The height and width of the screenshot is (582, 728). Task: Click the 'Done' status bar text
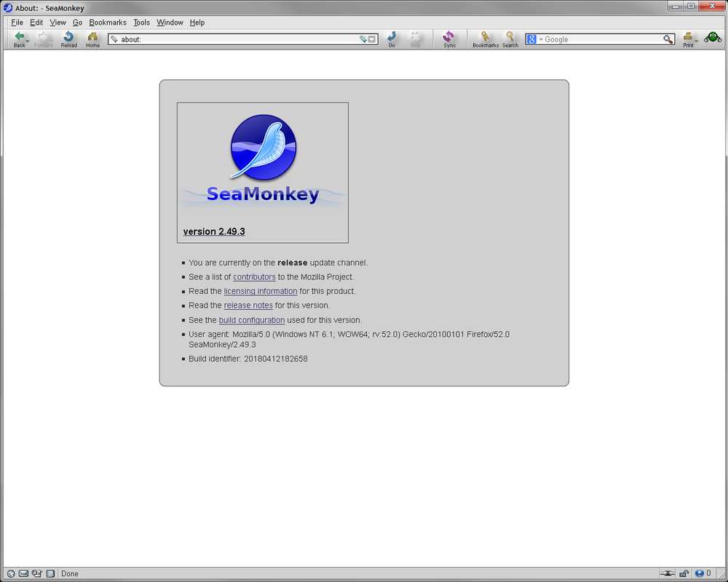click(x=70, y=574)
